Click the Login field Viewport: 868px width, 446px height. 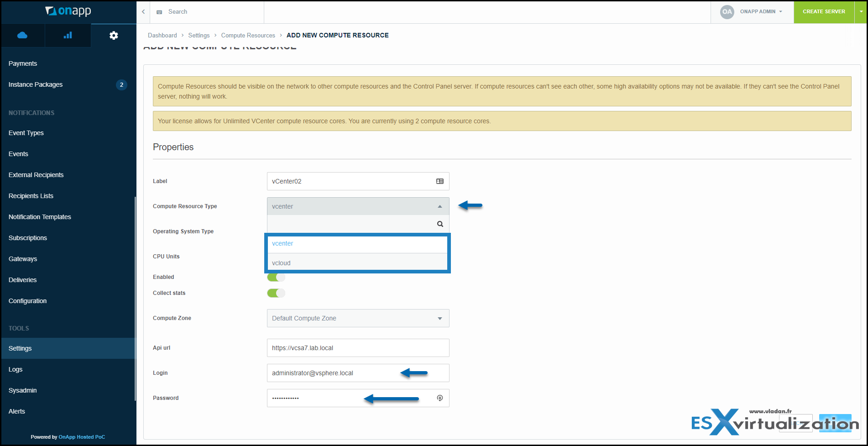[x=358, y=373]
